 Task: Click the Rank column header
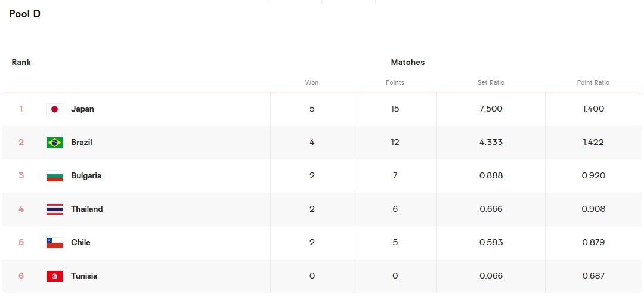tap(21, 62)
